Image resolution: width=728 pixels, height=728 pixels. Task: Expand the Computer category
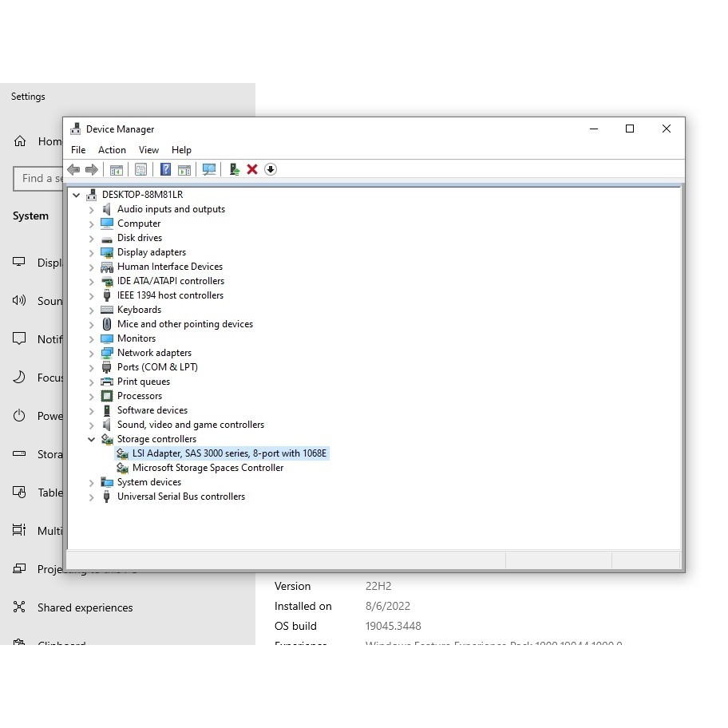pyautogui.click(x=92, y=224)
